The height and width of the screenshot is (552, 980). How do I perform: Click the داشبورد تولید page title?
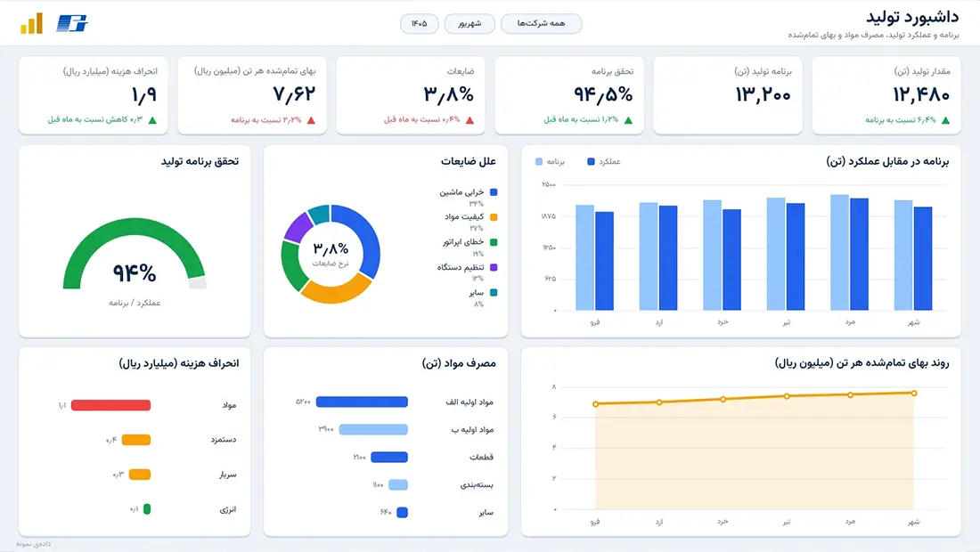coord(912,17)
